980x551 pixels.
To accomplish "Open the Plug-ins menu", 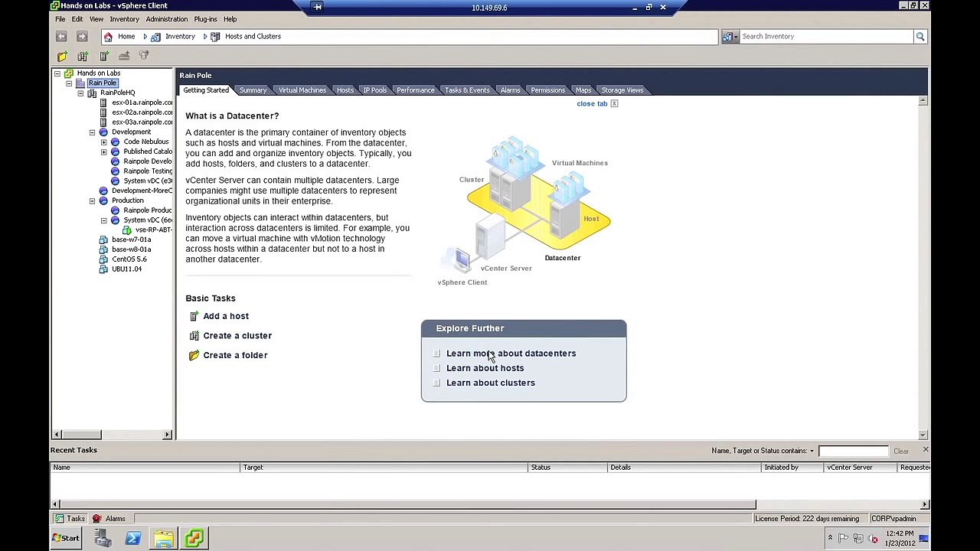I will point(205,19).
